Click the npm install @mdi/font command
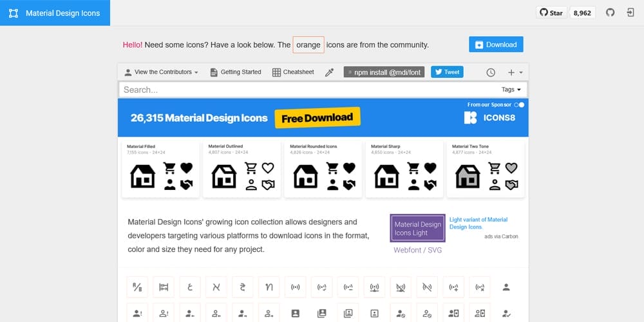Screen dimensions: 644x322 click(384, 72)
